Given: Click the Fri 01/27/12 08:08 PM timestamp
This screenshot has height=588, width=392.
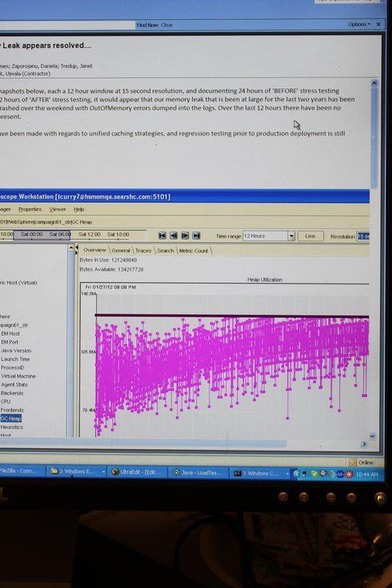Looking at the screenshot, I should [x=110, y=287].
